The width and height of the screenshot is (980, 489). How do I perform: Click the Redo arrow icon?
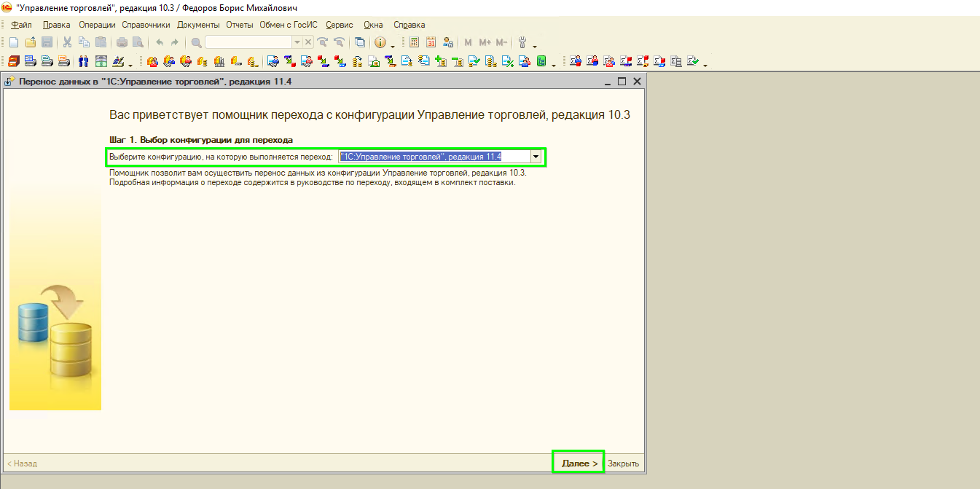coord(175,42)
